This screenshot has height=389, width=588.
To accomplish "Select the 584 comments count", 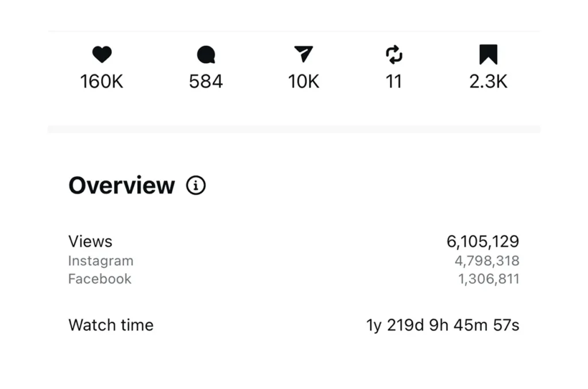I will 206,81.
